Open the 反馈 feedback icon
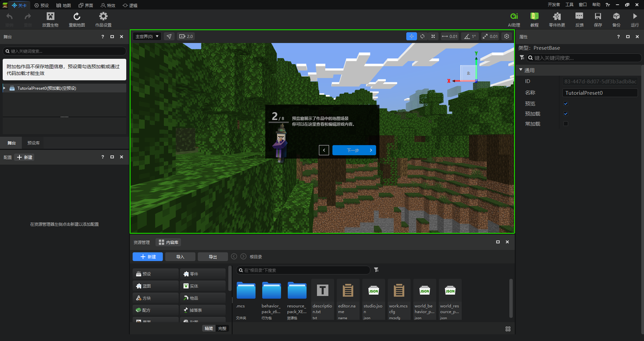Screen dimensions: 644x341 [580, 17]
